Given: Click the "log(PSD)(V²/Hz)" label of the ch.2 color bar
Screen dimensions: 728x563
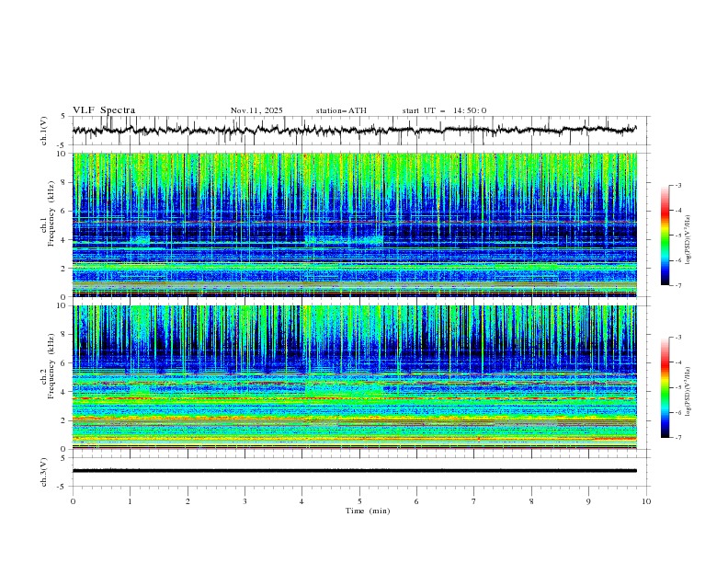Looking at the screenshot, I should click(688, 391).
